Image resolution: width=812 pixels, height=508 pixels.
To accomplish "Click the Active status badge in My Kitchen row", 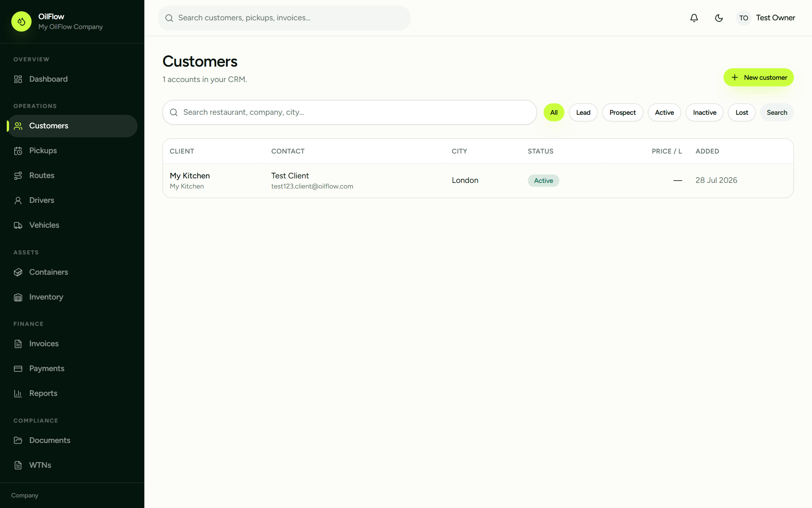I will pos(543,181).
